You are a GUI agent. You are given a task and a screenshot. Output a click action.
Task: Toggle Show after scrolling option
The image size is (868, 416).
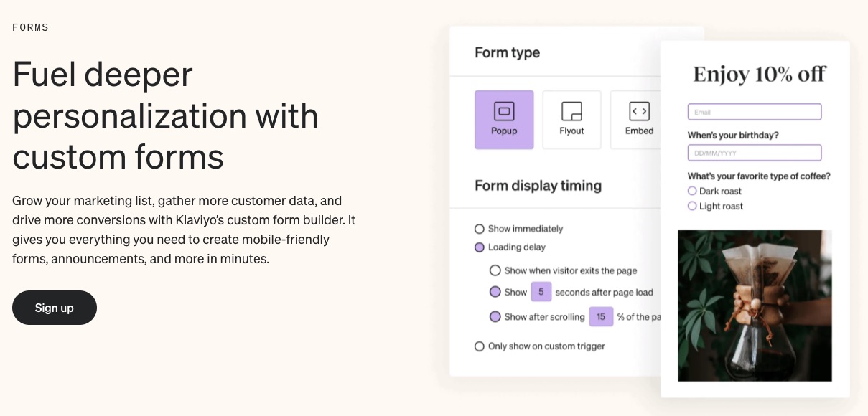pyautogui.click(x=495, y=316)
